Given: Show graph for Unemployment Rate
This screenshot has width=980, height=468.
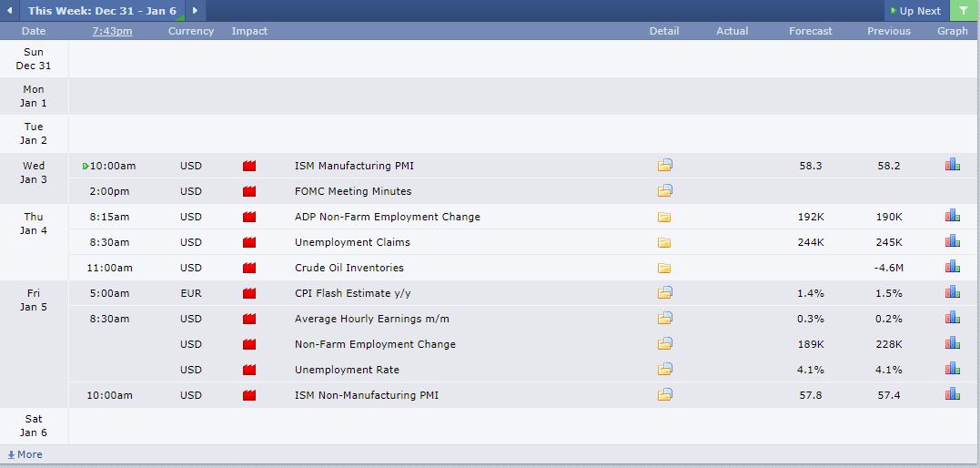Looking at the screenshot, I should pos(953,370).
